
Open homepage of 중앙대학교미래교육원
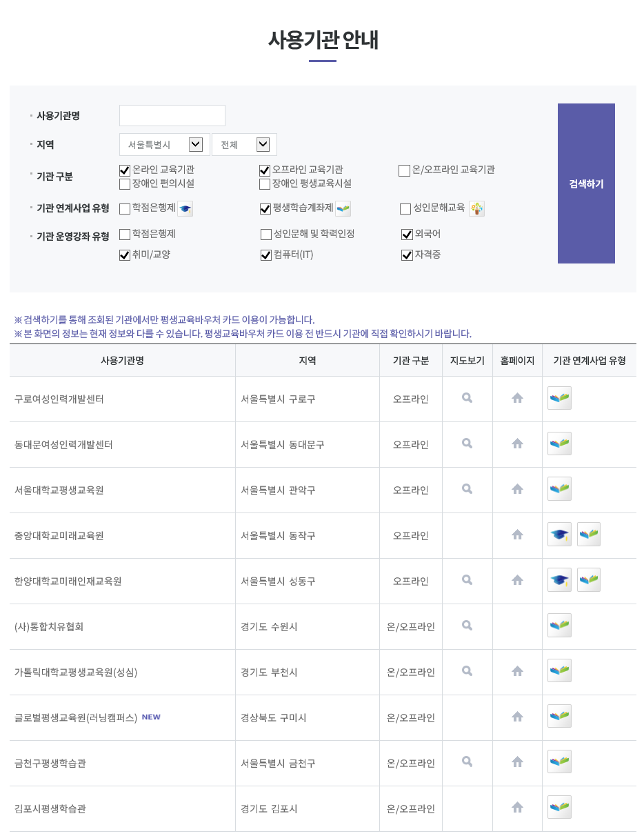click(x=517, y=535)
